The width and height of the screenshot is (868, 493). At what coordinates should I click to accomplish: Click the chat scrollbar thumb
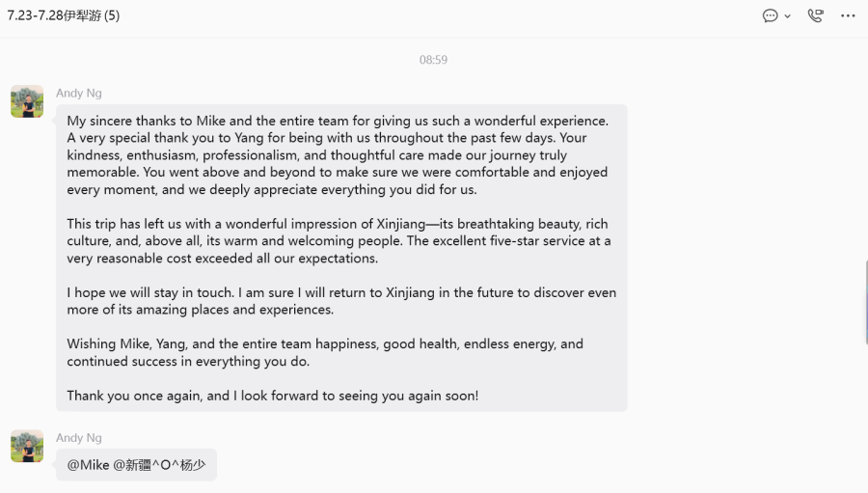click(x=866, y=302)
